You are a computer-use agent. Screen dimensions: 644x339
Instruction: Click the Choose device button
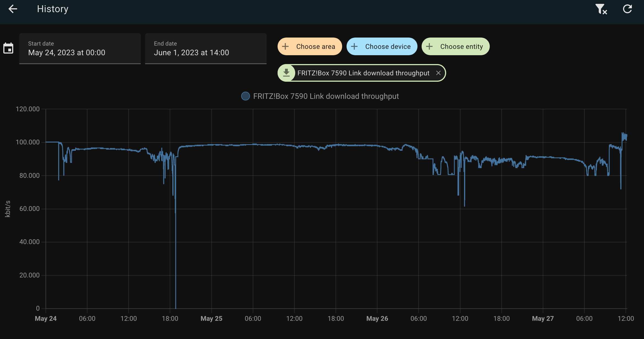382,46
